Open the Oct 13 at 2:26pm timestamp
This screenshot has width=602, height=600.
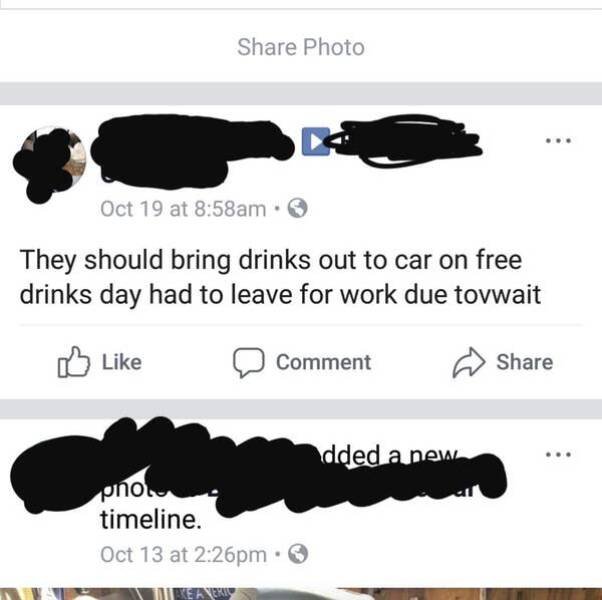click(x=183, y=555)
